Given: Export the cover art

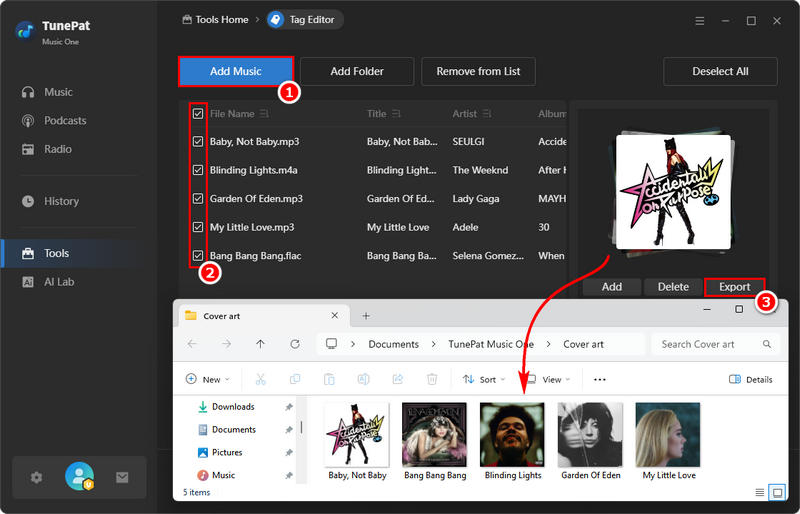Looking at the screenshot, I should pyautogui.click(x=734, y=287).
